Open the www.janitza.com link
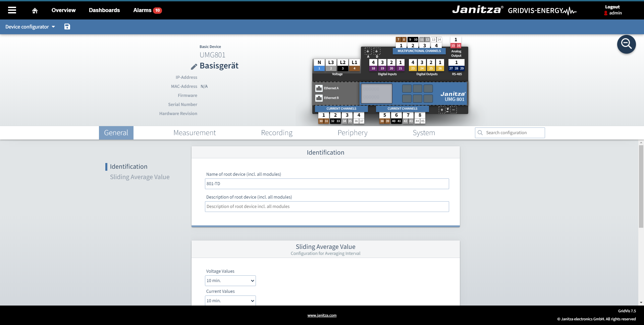 pyautogui.click(x=322, y=315)
